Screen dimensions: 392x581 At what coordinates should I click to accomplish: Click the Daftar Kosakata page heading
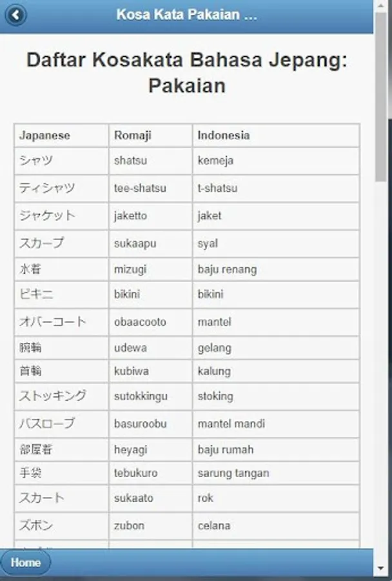point(187,72)
